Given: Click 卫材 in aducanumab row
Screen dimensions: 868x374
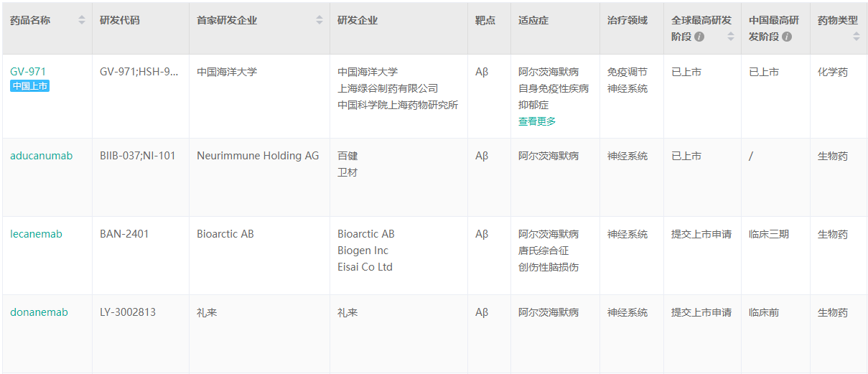Looking at the screenshot, I should click(x=347, y=172).
